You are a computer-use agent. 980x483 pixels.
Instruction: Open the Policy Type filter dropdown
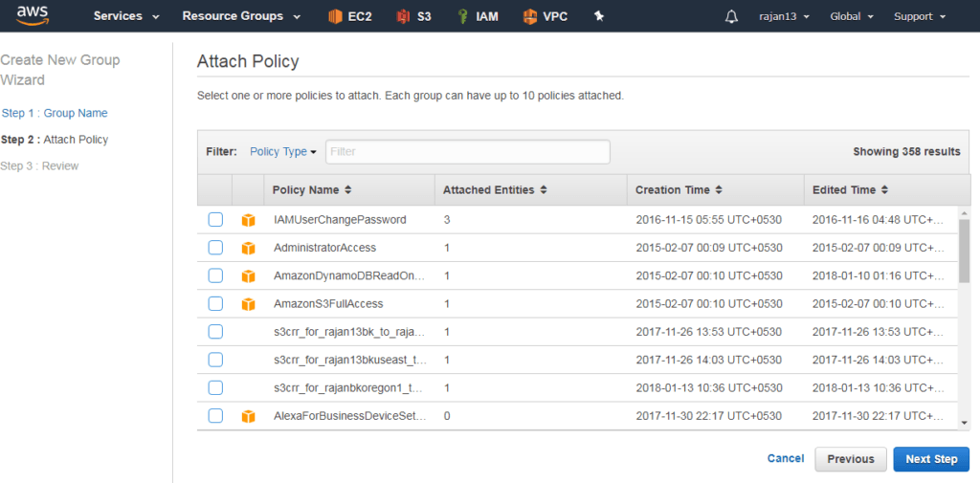283,152
